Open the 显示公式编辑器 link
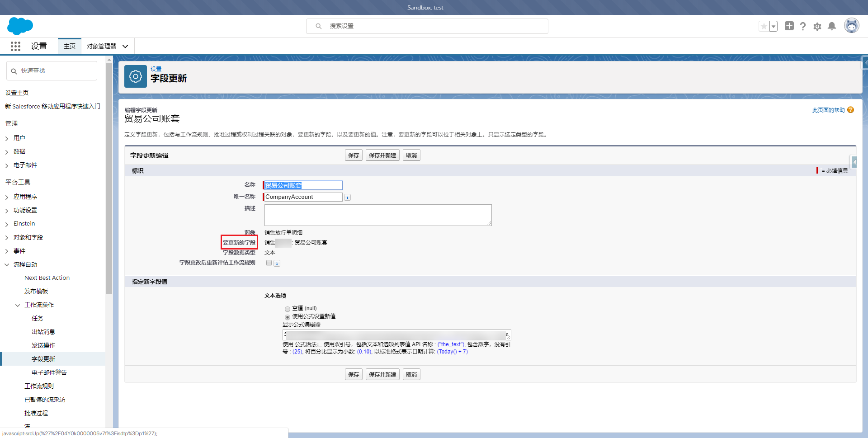The height and width of the screenshot is (438, 868). pos(302,325)
